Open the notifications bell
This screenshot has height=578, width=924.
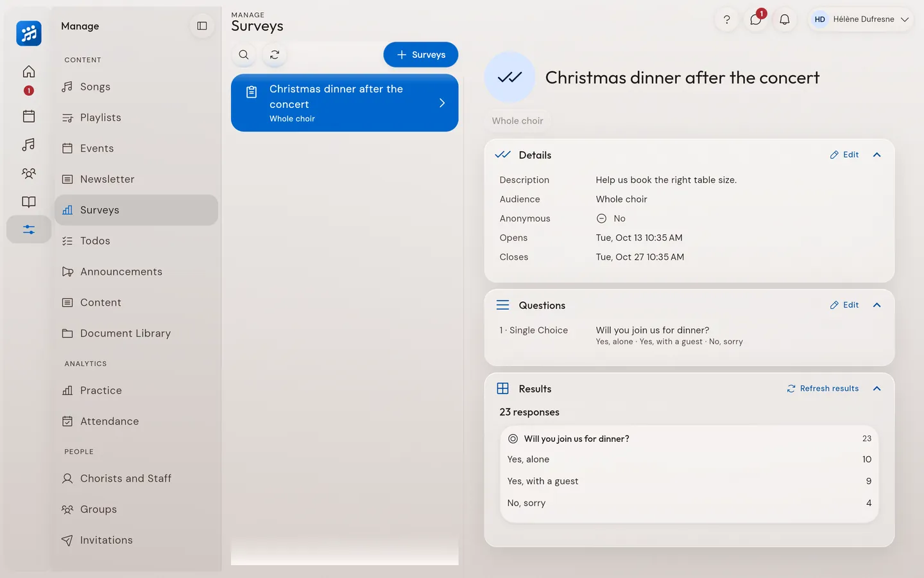tap(785, 20)
